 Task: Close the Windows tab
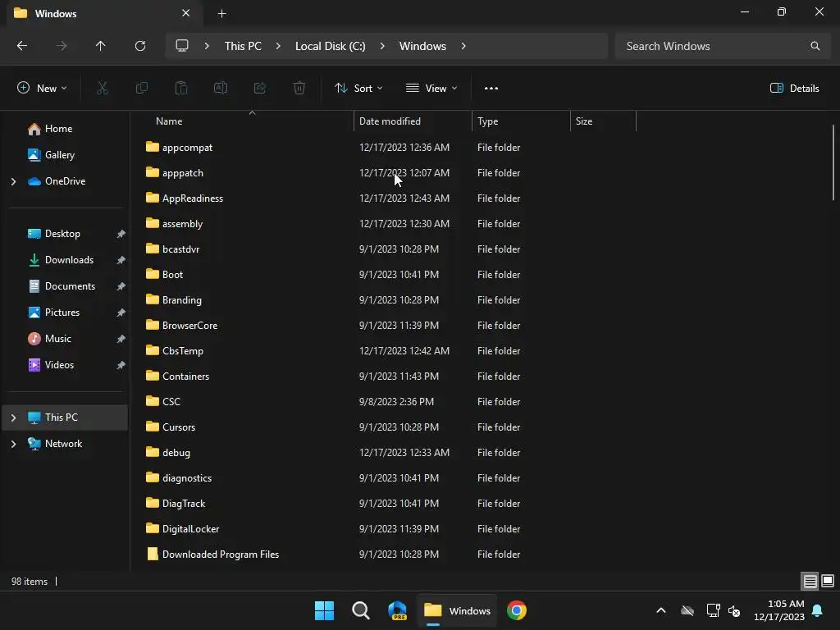pos(186,13)
